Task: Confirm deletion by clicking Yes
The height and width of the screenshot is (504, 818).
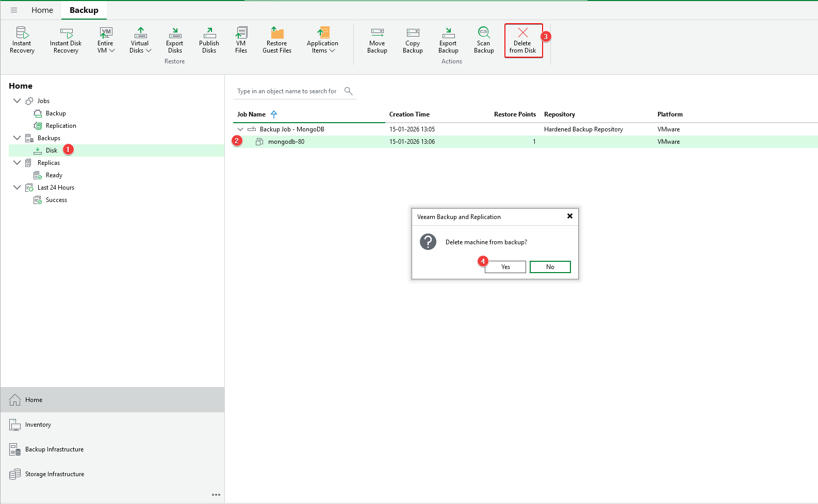Action: [505, 267]
